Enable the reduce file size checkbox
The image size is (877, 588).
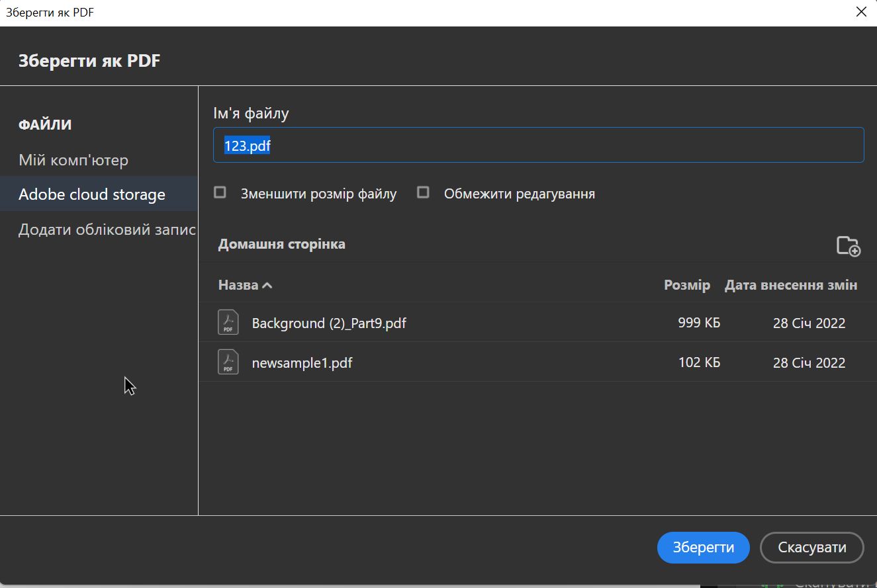tap(220, 192)
